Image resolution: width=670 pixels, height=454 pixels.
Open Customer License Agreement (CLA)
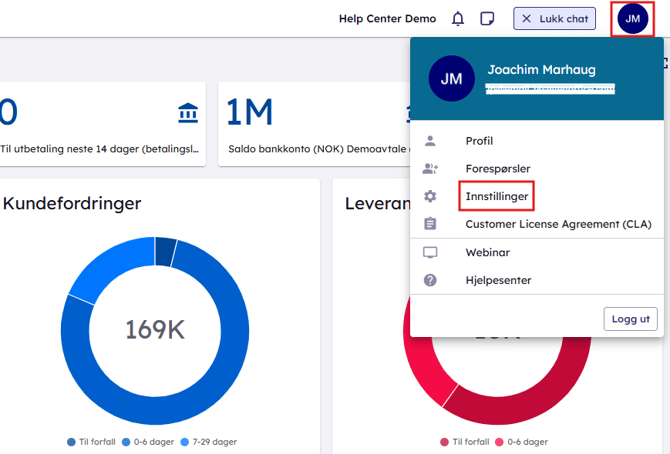(558, 224)
